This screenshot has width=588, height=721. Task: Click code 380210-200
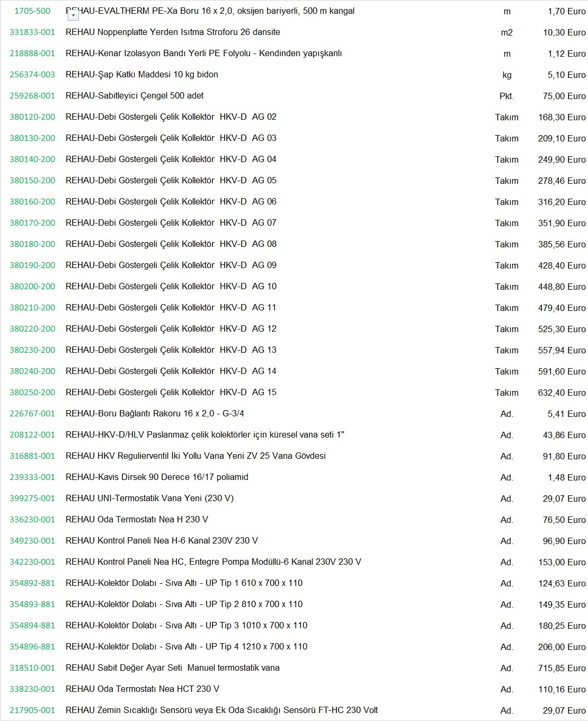pyautogui.click(x=32, y=308)
